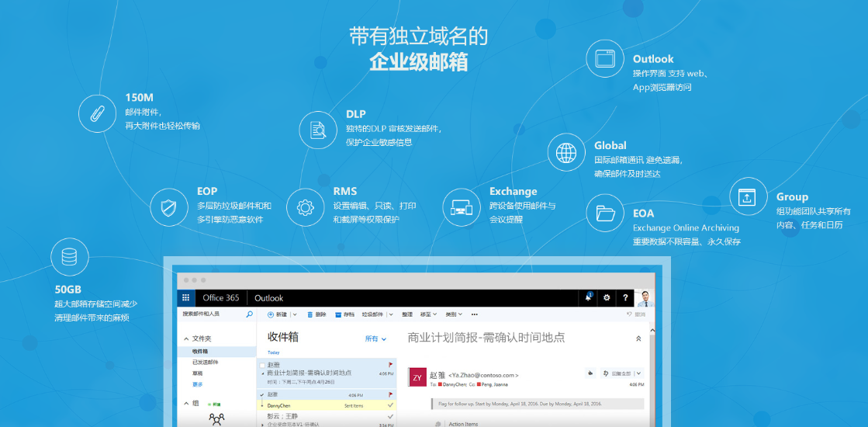Open the 新建 dropdown arrow
The image size is (868, 427).
[295, 314]
